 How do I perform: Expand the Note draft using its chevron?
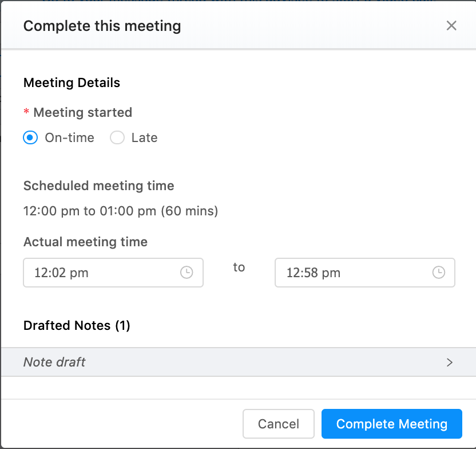click(450, 363)
